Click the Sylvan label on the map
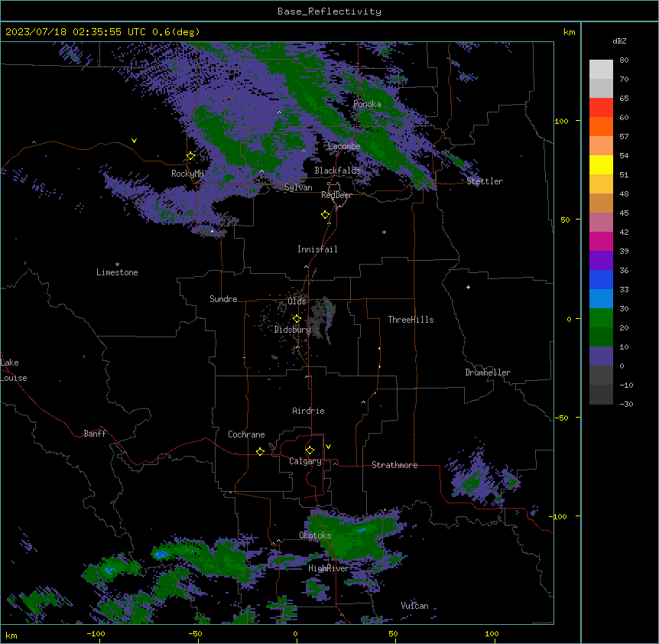659x644 pixels. coord(298,187)
